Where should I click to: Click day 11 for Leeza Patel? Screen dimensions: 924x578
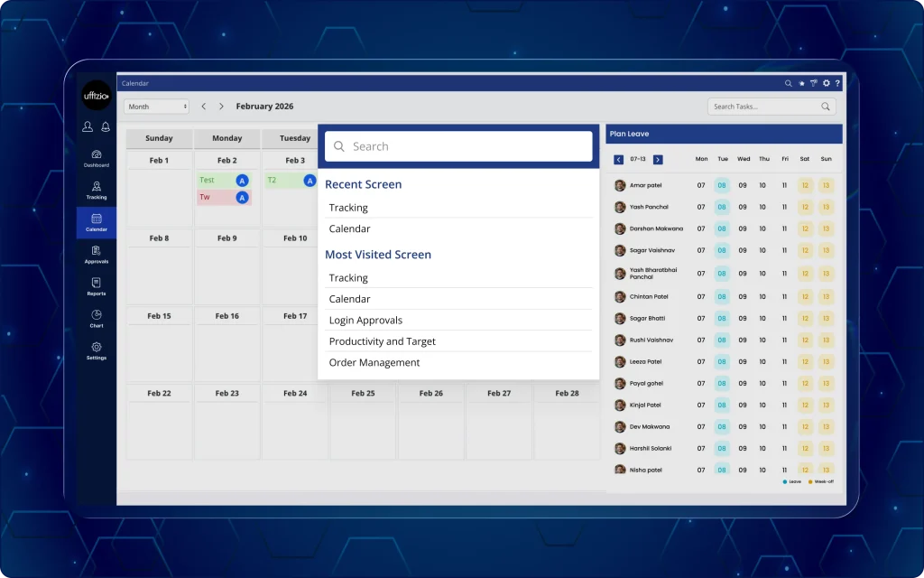point(784,362)
